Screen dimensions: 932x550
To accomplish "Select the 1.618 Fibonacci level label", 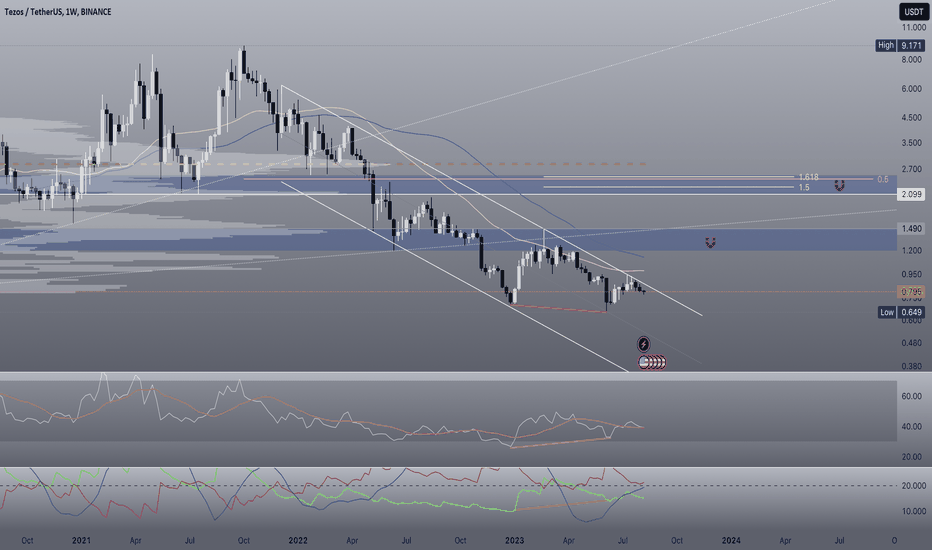I will click(x=808, y=177).
